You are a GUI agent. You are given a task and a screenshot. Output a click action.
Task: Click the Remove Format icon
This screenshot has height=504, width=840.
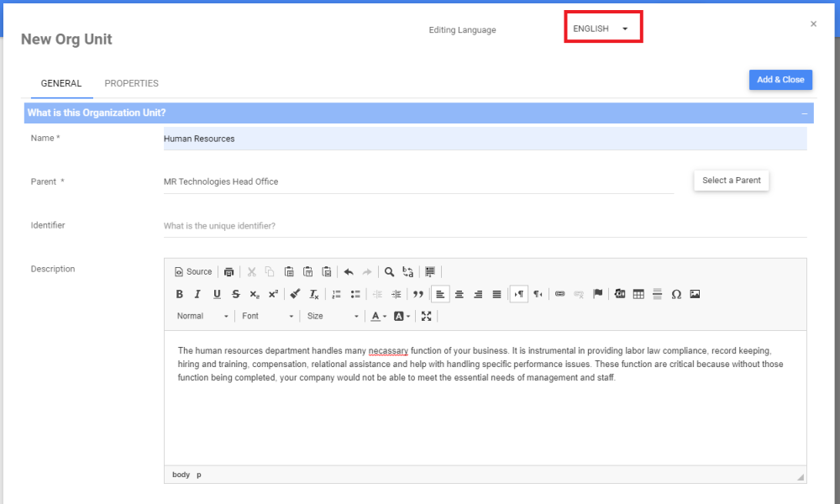314,294
